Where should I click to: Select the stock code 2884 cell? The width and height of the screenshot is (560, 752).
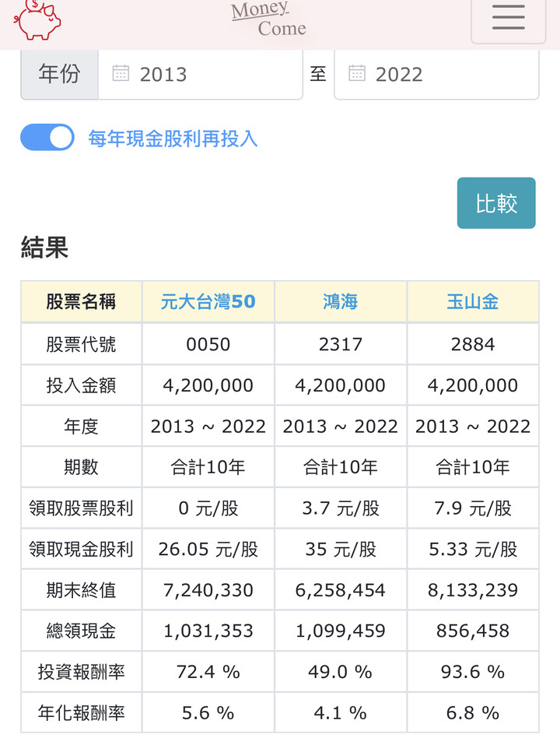click(473, 344)
